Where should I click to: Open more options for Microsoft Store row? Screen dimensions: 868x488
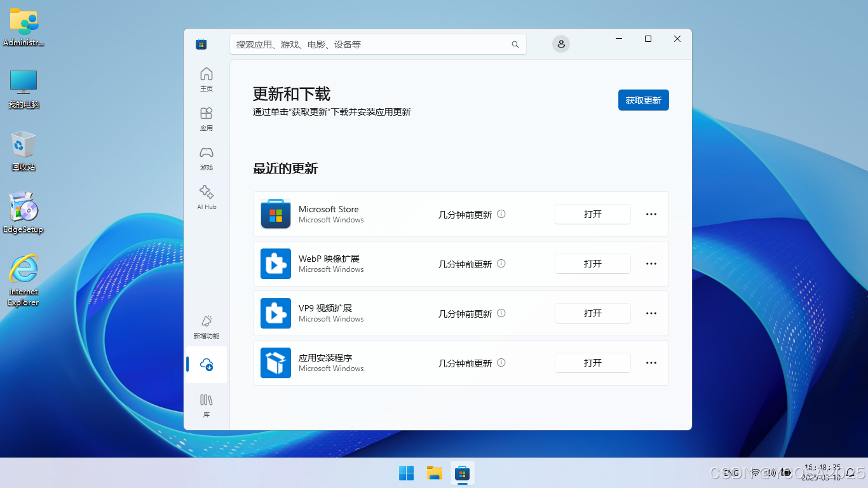coord(651,214)
